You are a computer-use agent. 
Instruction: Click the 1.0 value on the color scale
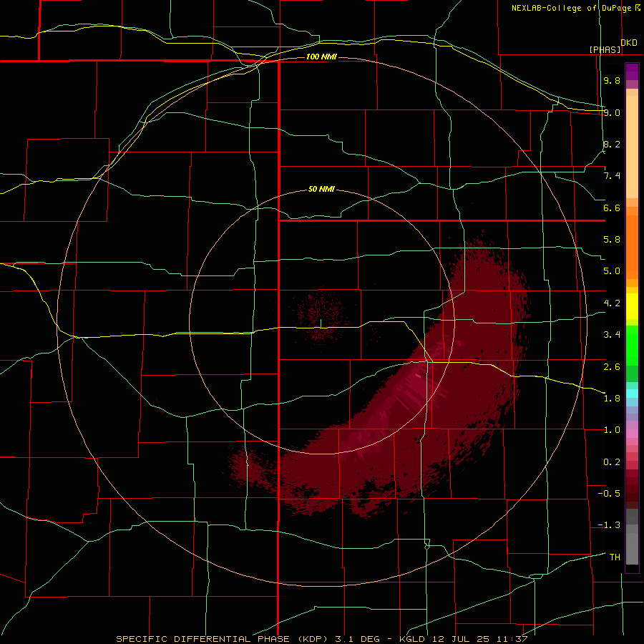612,430
